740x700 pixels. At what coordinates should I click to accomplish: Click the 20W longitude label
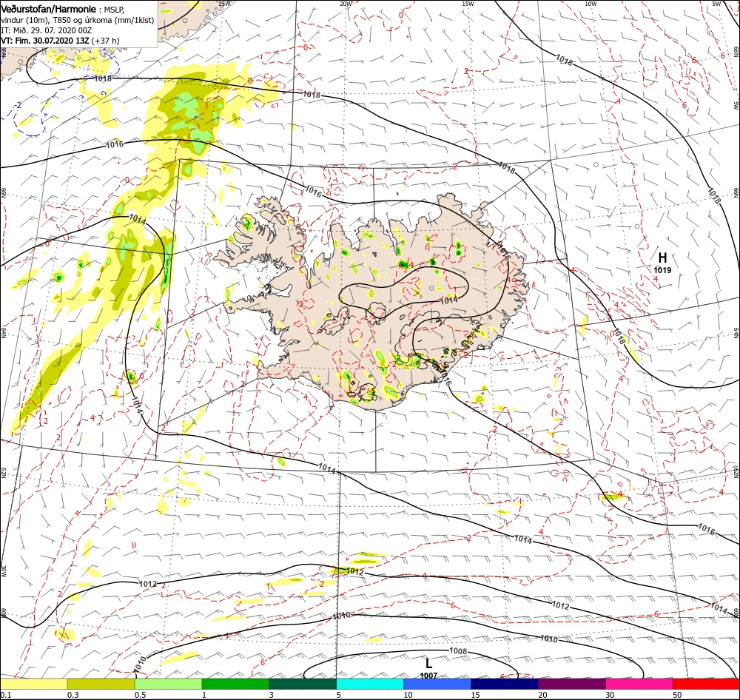(346, 4)
